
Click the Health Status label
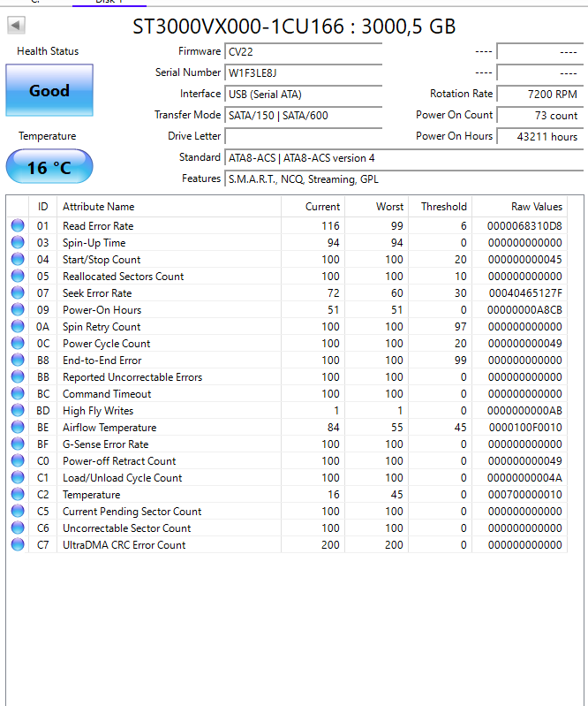click(x=48, y=51)
